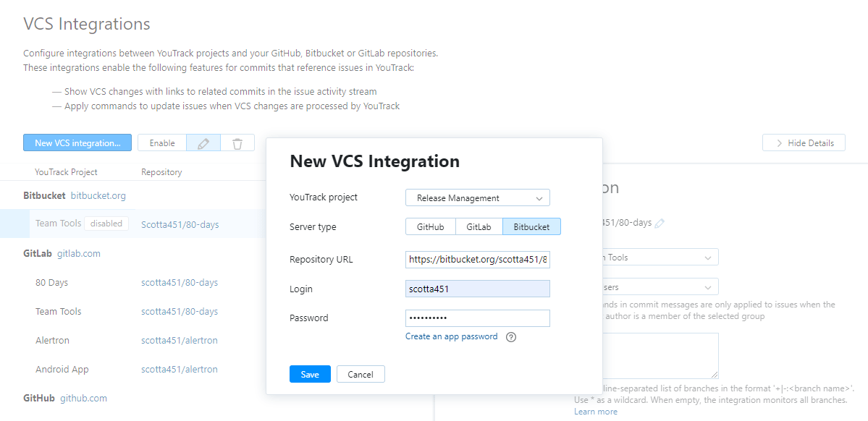
Task: Open the YouTrack project dropdown
Action: pyautogui.click(x=477, y=197)
